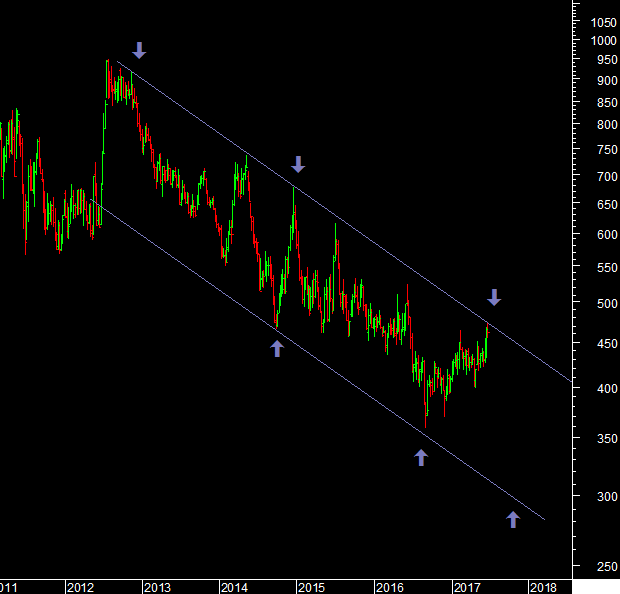Select the 650 price label

(607, 205)
